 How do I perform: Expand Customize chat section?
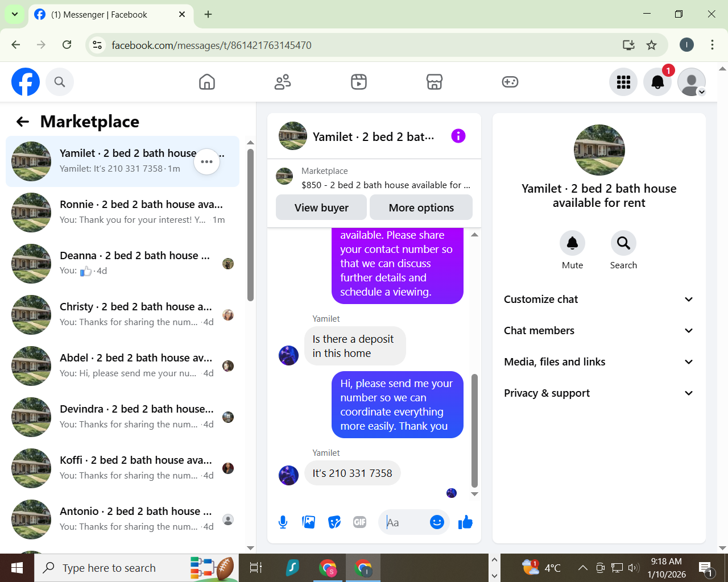click(599, 300)
